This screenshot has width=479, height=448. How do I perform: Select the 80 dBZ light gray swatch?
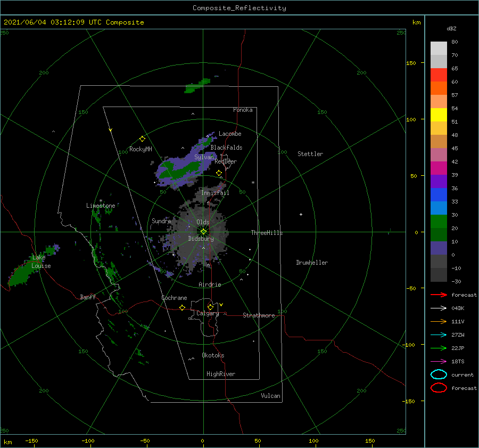(x=439, y=48)
